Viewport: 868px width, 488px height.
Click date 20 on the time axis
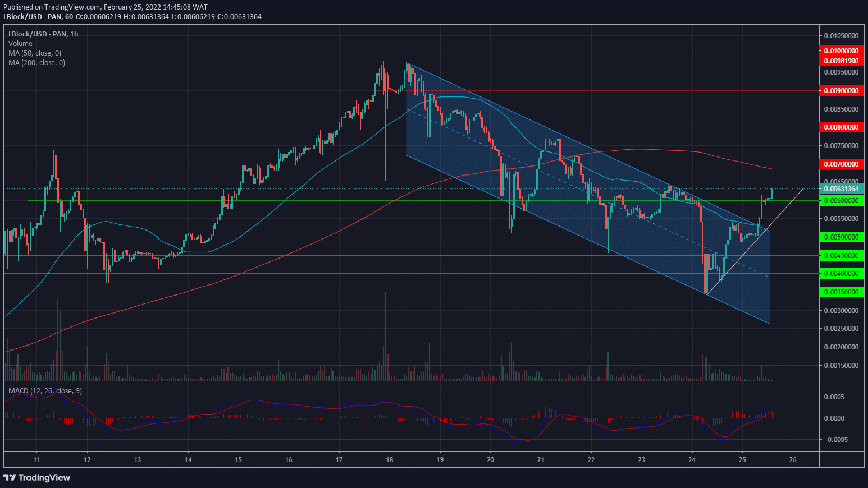click(x=490, y=460)
